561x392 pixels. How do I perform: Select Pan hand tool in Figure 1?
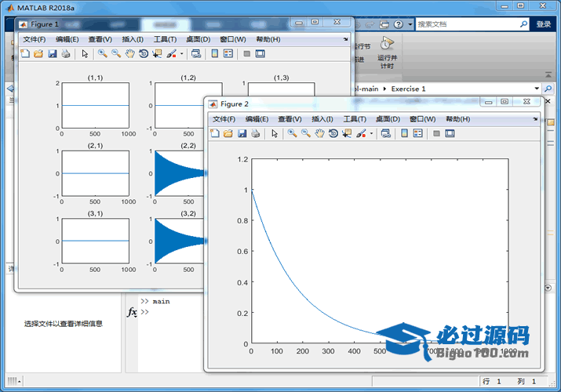[130, 54]
